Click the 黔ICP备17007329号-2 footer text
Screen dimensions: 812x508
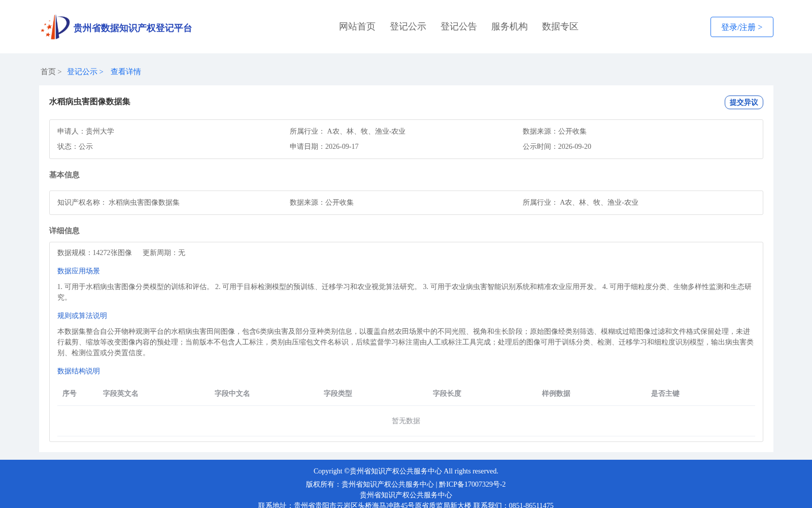[x=472, y=485]
